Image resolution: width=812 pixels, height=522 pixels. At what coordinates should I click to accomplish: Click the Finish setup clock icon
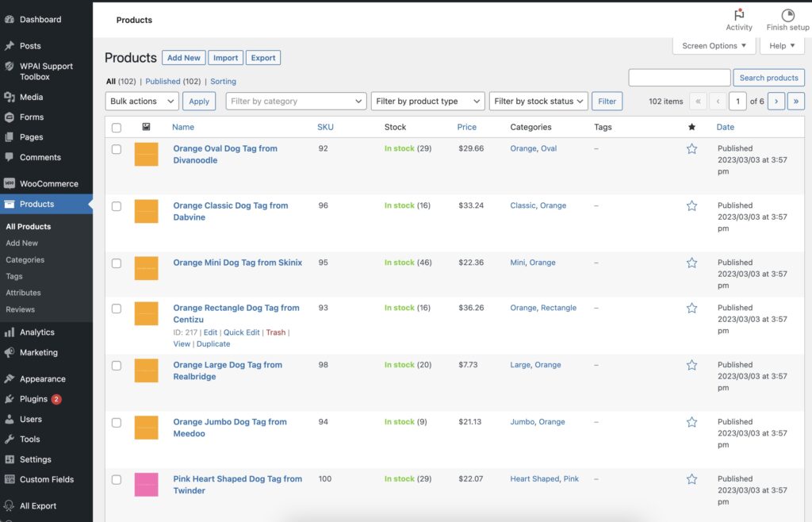click(x=787, y=14)
